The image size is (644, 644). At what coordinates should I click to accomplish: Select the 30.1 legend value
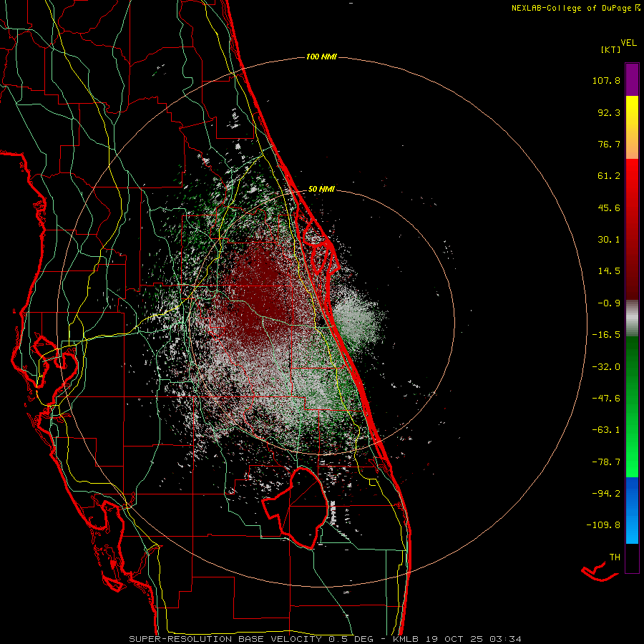tap(609, 240)
